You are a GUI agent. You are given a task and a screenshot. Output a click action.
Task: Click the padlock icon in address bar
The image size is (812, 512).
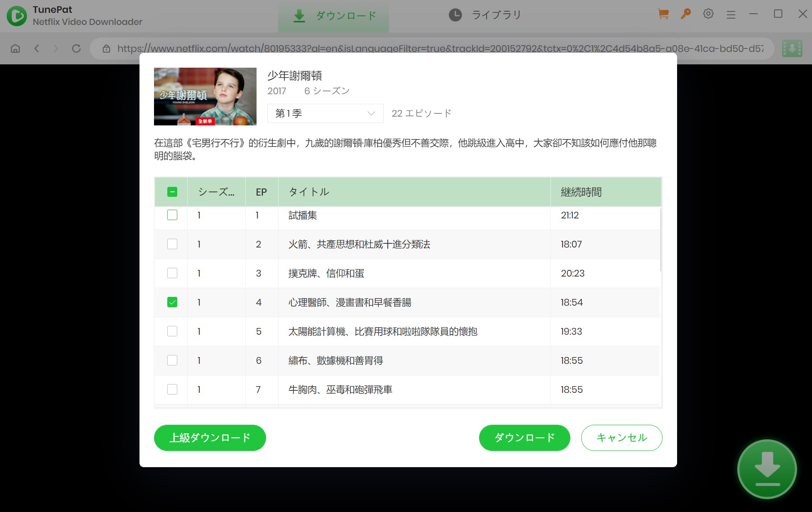[107, 49]
